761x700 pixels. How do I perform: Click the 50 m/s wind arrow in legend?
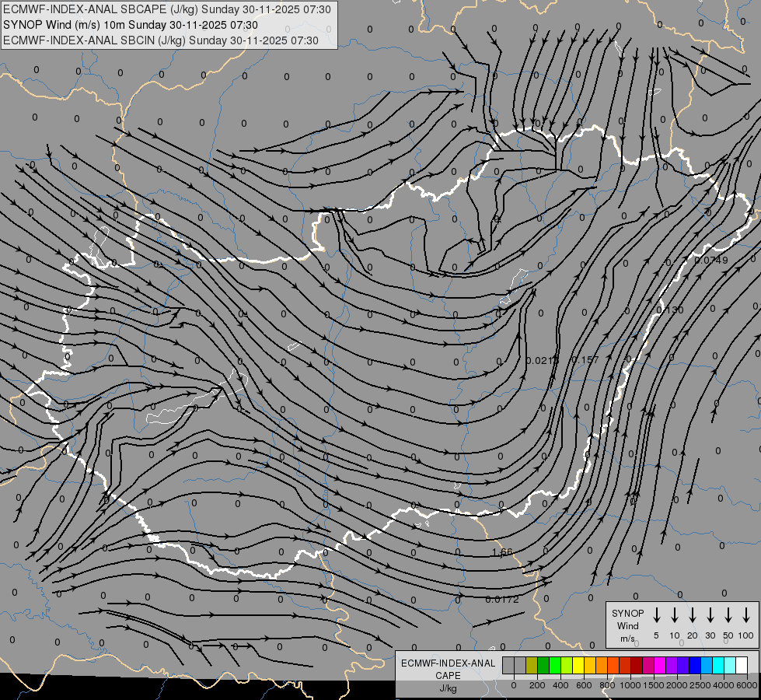(728, 614)
